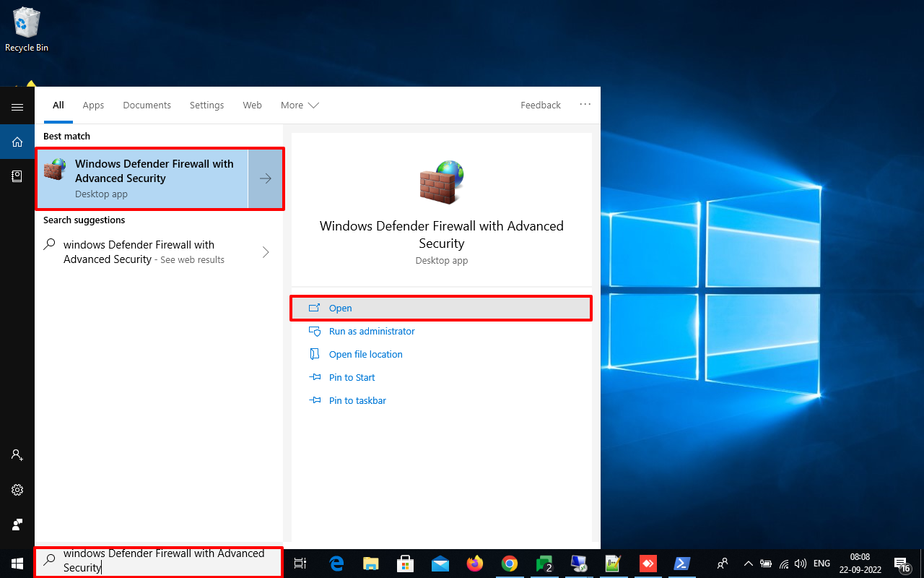
Task: Expand the chevron beside the web suggestion
Action: [x=266, y=252]
